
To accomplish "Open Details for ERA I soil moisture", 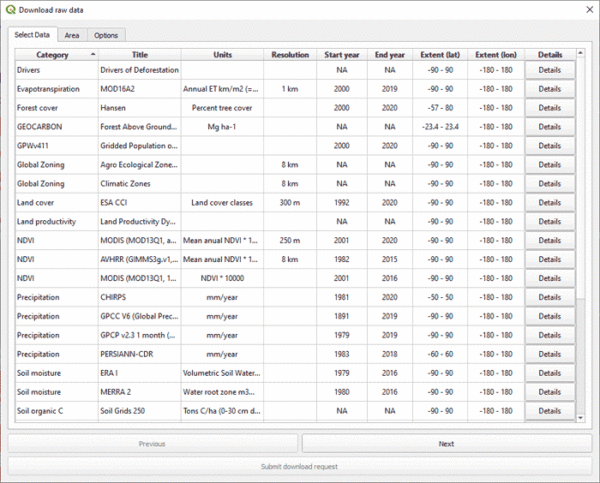I will pos(550,373).
